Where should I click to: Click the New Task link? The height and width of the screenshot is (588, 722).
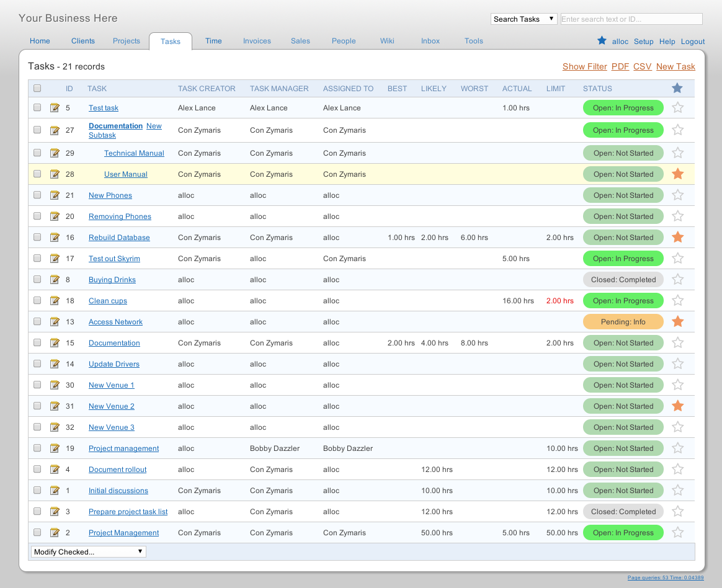(x=675, y=66)
